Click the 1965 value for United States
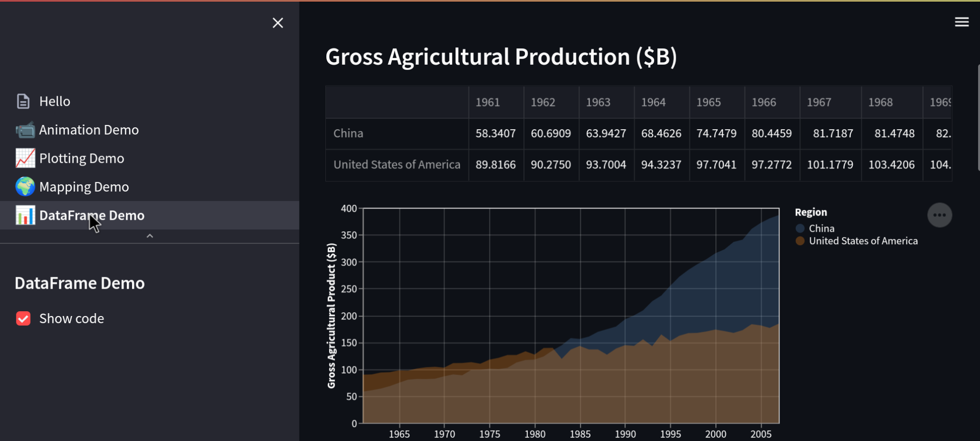Image resolution: width=980 pixels, height=441 pixels. (x=716, y=165)
